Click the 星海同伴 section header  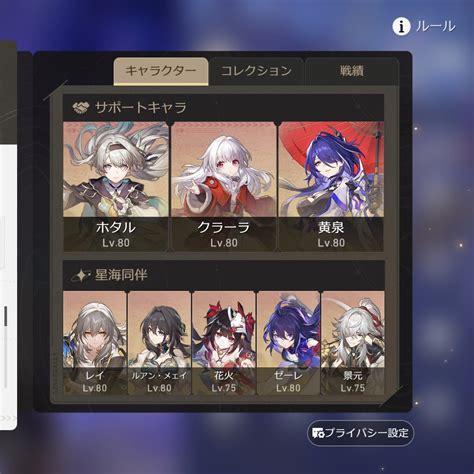point(223,275)
